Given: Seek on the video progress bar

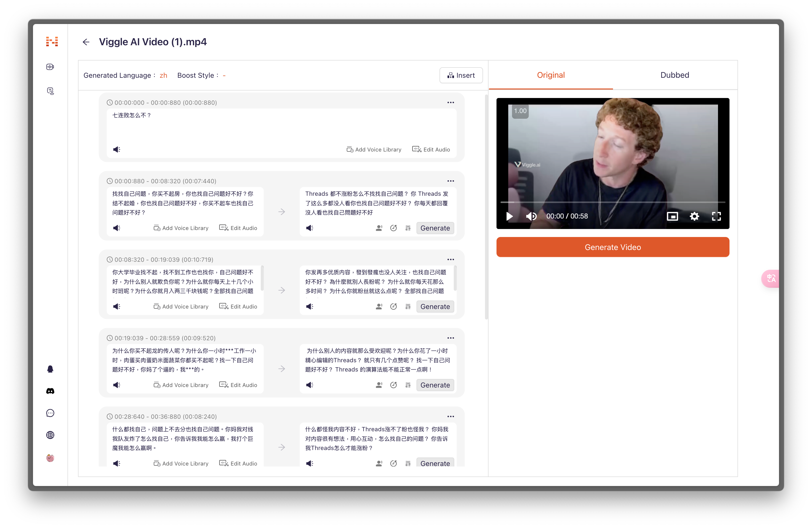Looking at the screenshot, I should pyautogui.click(x=613, y=202).
